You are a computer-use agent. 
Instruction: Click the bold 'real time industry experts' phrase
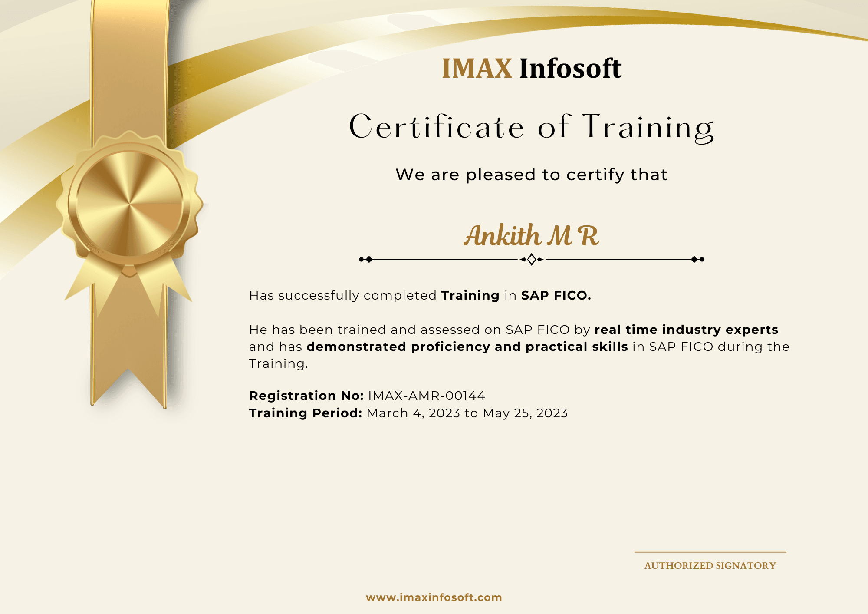coord(686,330)
